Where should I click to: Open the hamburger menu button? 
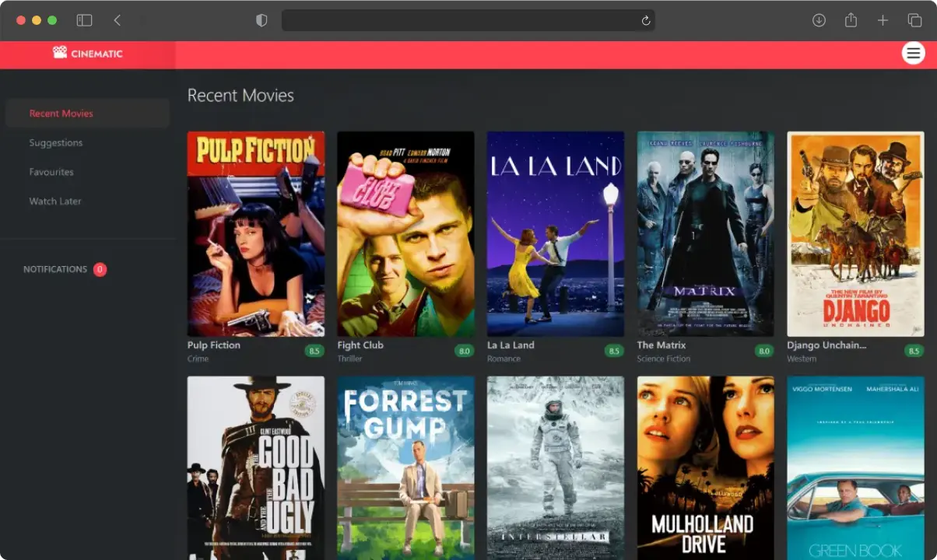(x=913, y=53)
